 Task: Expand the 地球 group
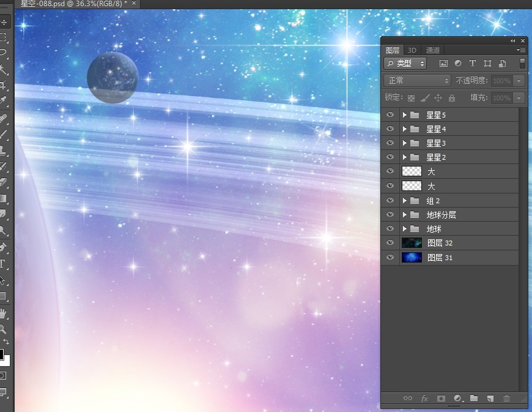404,228
